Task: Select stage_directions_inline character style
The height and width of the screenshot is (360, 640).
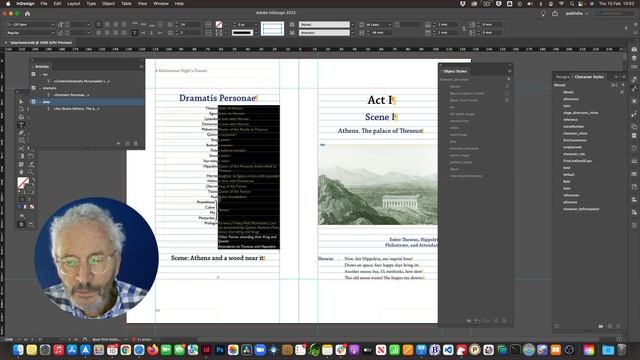Action: [x=580, y=113]
